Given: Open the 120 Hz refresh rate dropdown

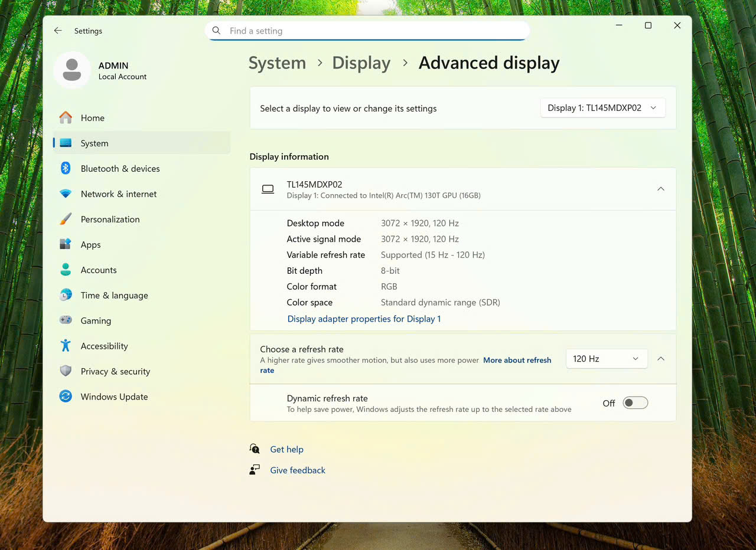Looking at the screenshot, I should click(x=606, y=359).
